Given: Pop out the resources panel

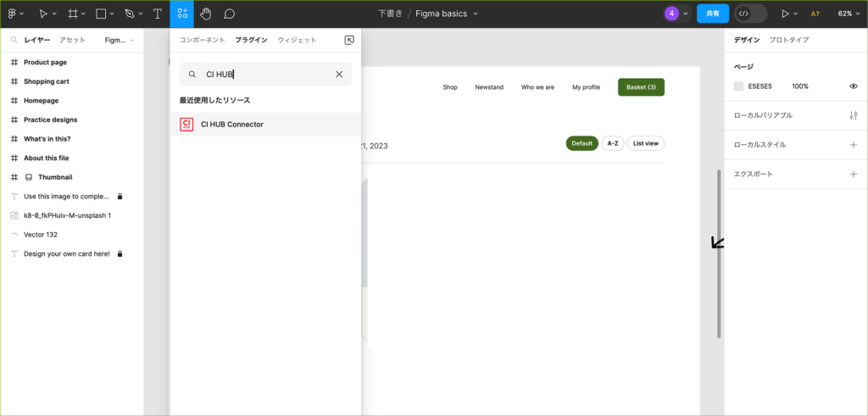Looking at the screenshot, I should pos(349,40).
